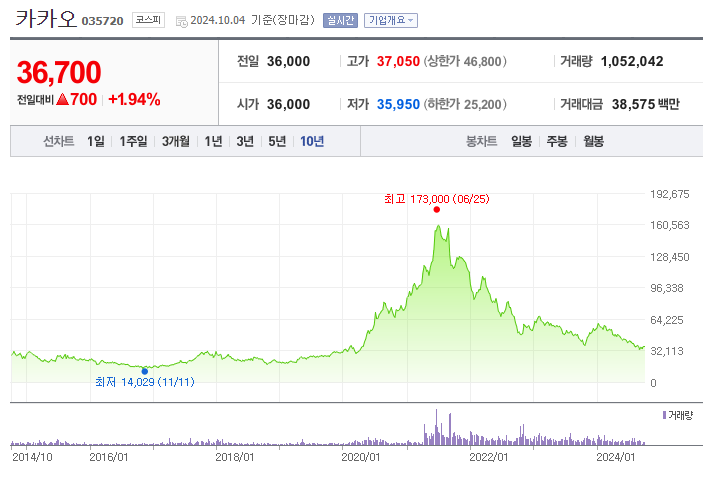Click the 32,113 y-axis label
This screenshot has height=479, width=703.
click(667, 351)
